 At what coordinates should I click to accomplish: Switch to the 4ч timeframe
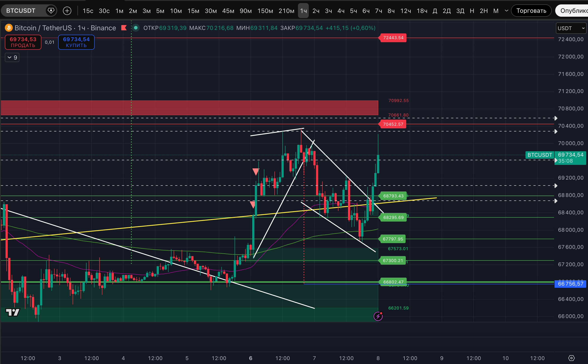[x=341, y=11]
